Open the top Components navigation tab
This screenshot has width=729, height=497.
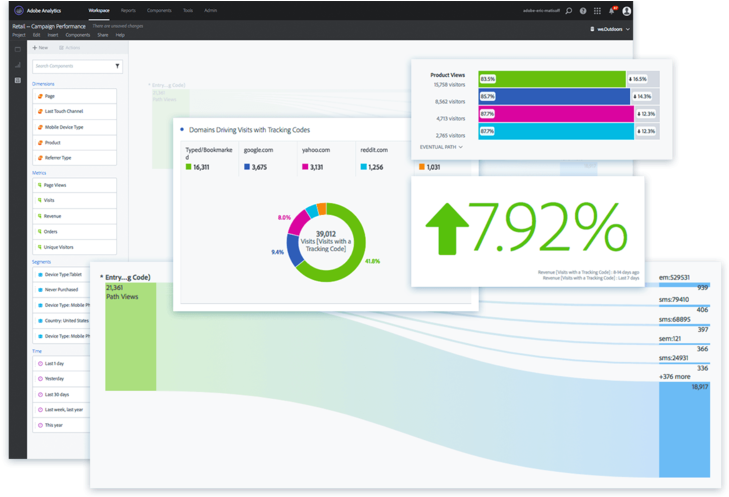click(x=159, y=10)
